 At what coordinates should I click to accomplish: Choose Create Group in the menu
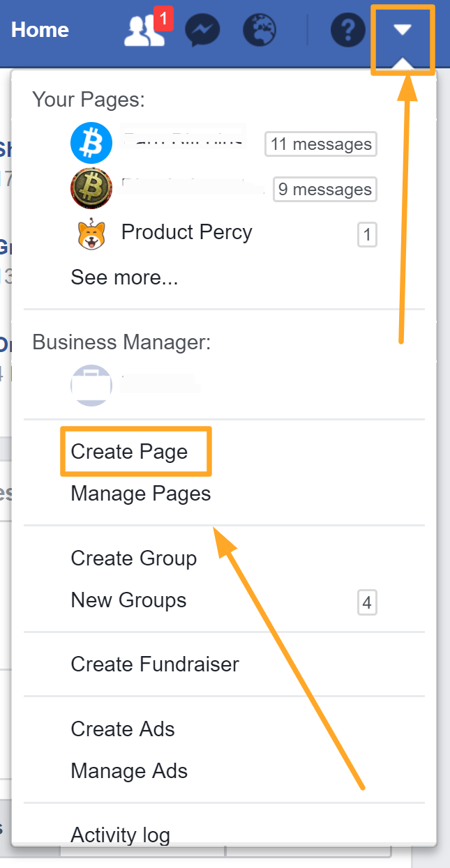pos(133,558)
